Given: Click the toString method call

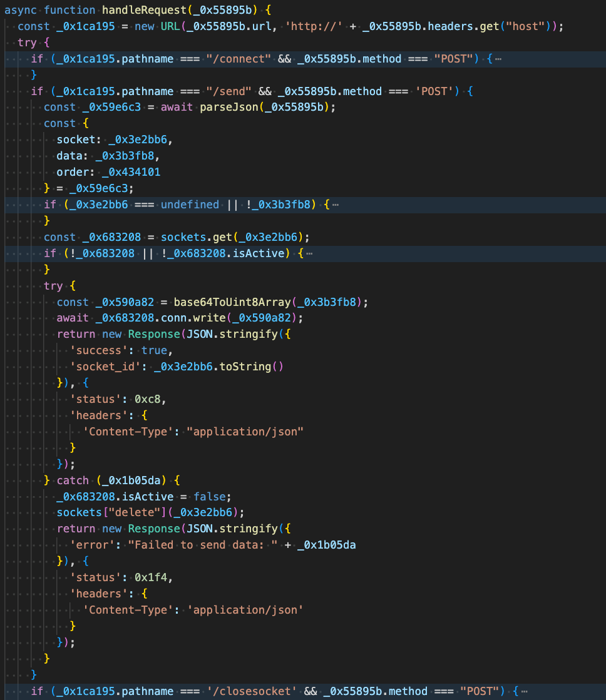Looking at the screenshot, I should click(x=245, y=367).
